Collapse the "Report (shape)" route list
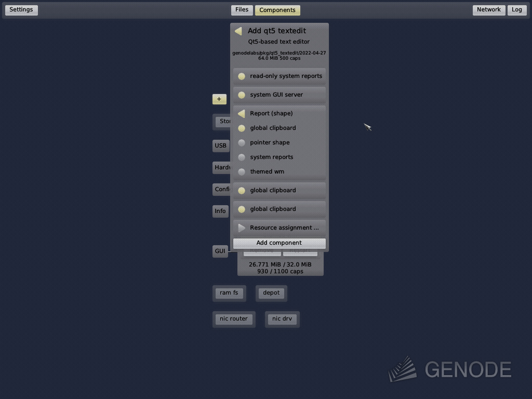This screenshot has width=532, height=399. pyautogui.click(x=271, y=113)
